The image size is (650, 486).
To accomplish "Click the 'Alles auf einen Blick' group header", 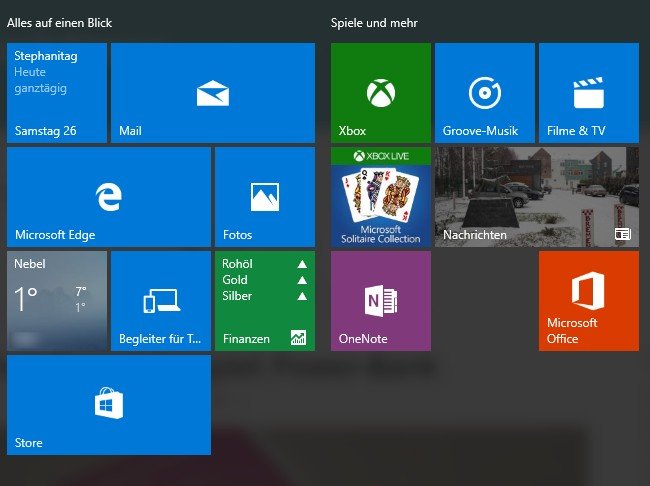I will 59,23.
